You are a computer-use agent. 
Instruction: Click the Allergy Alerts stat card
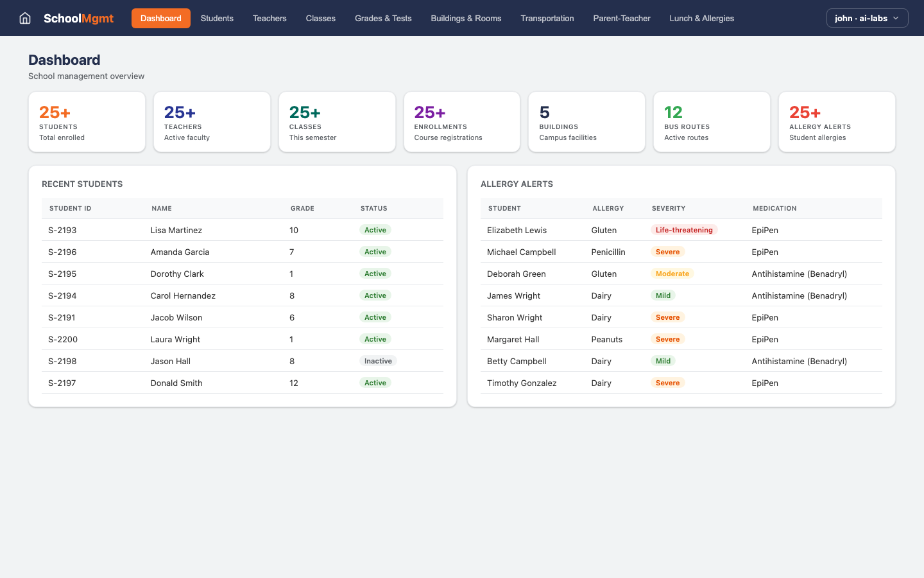coord(836,122)
